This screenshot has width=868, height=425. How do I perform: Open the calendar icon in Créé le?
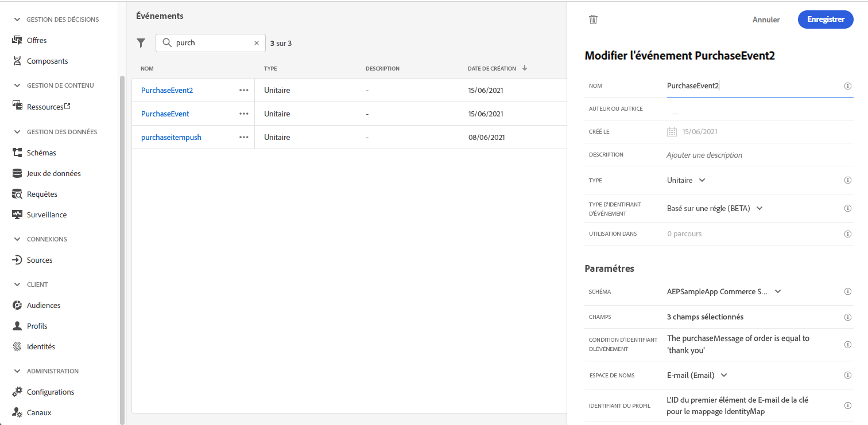[x=672, y=132]
